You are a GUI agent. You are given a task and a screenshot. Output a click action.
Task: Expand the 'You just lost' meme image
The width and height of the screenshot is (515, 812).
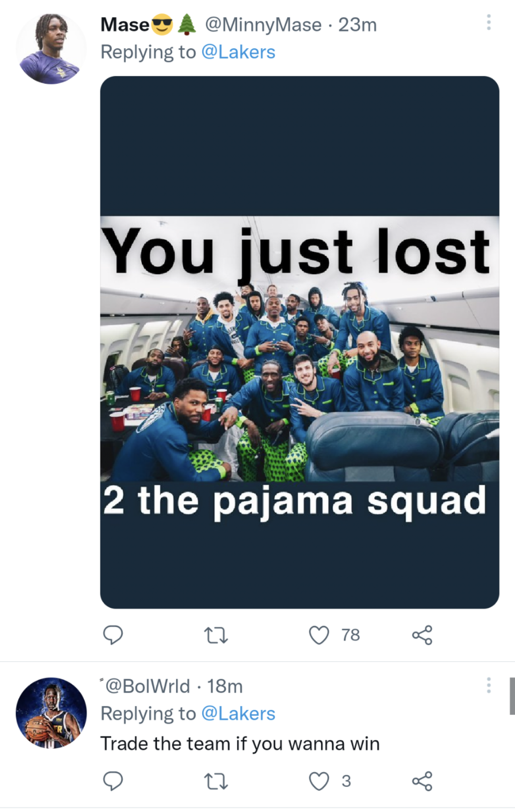coord(299,342)
